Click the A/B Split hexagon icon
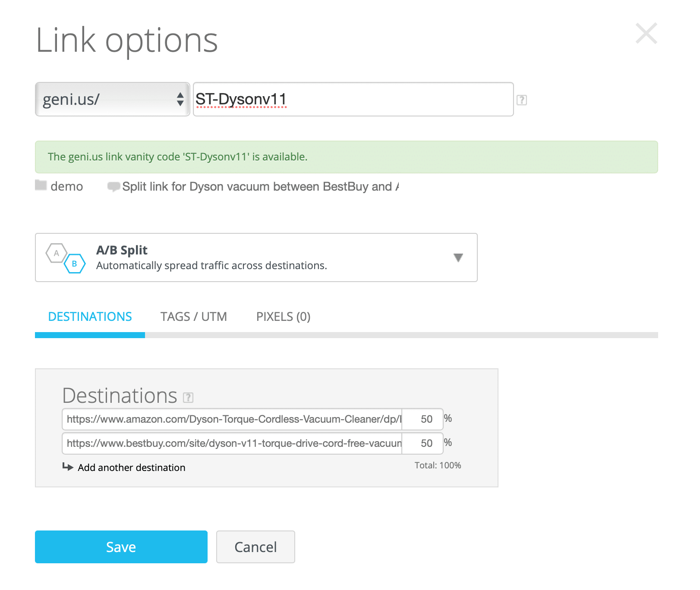The height and width of the screenshot is (590, 700). [66, 257]
